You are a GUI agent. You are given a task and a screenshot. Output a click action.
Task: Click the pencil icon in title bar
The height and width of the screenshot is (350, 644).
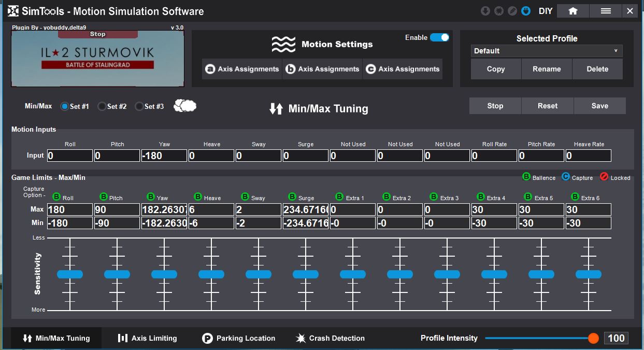pyautogui.click(x=512, y=11)
